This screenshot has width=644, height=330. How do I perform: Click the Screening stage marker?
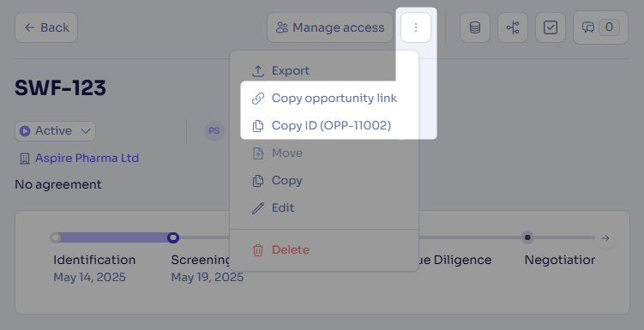click(x=173, y=237)
